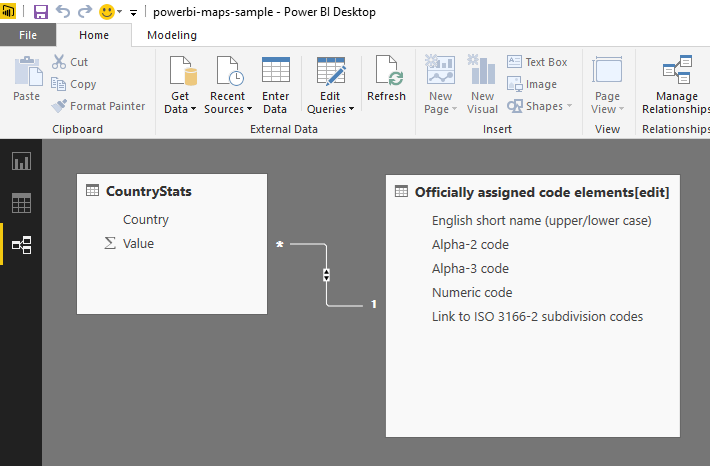
Task: Open Manage Relationships
Action: (x=676, y=85)
